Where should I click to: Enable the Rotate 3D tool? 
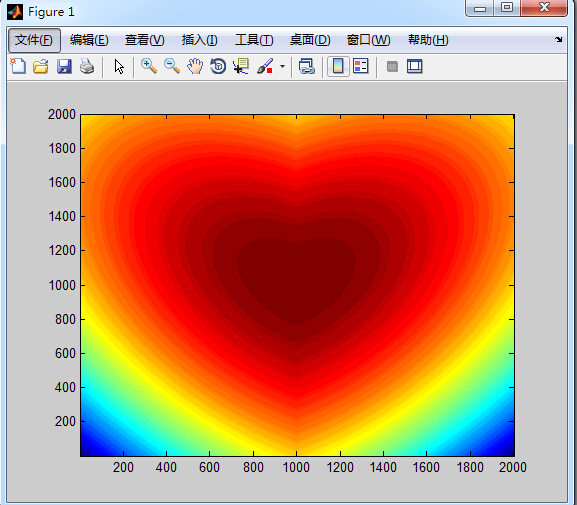(218, 67)
